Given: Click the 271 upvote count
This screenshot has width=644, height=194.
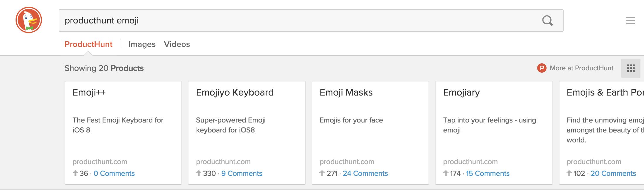Looking at the screenshot, I should tap(332, 173).
